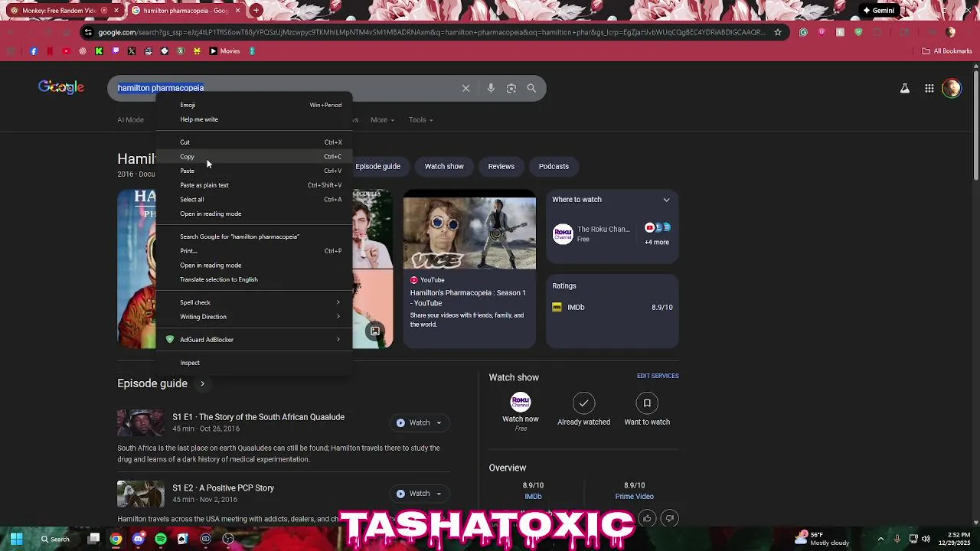Open Search Labs flask icon

pyautogui.click(x=905, y=88)
